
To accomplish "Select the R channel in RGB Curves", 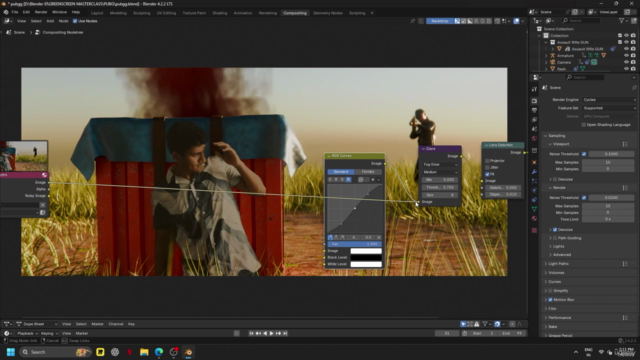I will tap(336, 180).
